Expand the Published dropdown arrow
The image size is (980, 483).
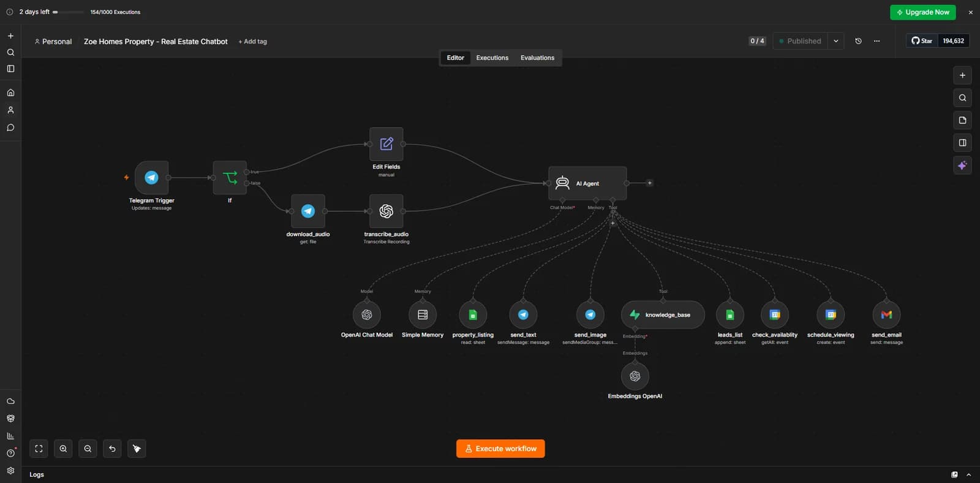click(x=836, y=41)
